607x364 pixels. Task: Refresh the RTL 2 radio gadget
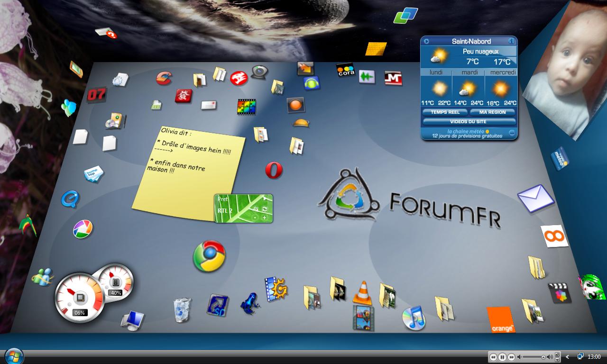pyautogui.click(x=265, y=209)
